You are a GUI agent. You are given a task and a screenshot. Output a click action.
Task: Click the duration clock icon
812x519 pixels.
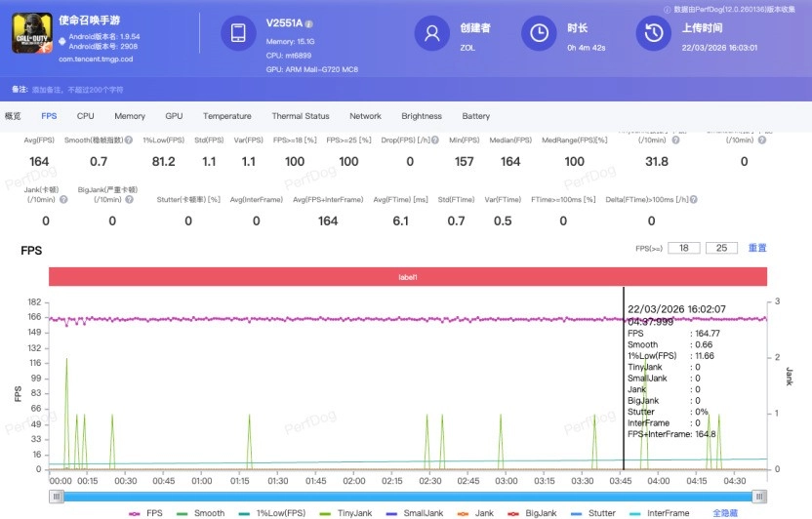tap(539, 33)
